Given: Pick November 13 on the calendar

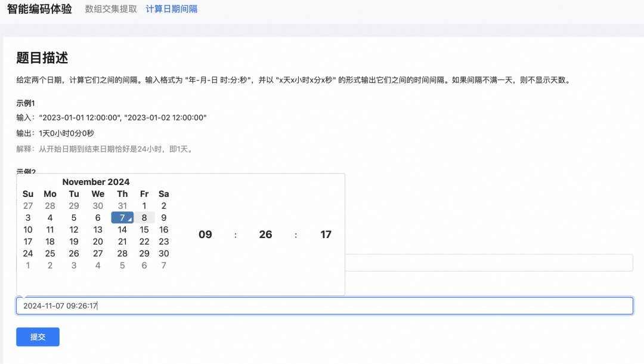Looking at the screenshot, I should coord(98,230).
